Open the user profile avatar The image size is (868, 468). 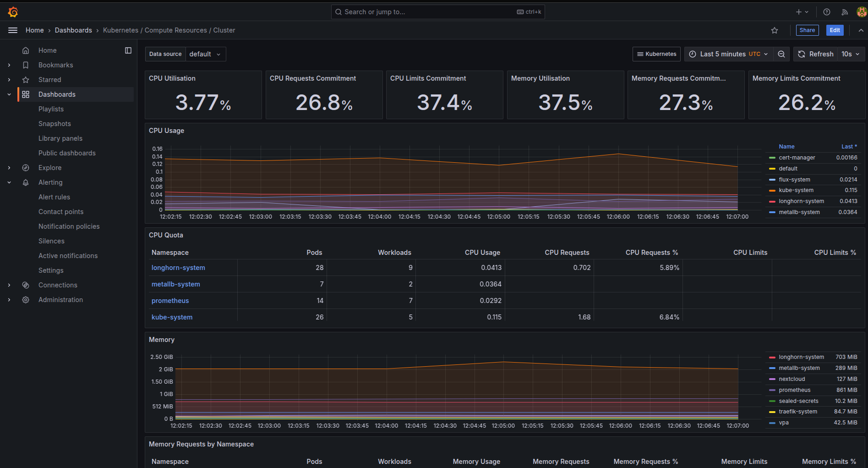[x=862, y=12]
